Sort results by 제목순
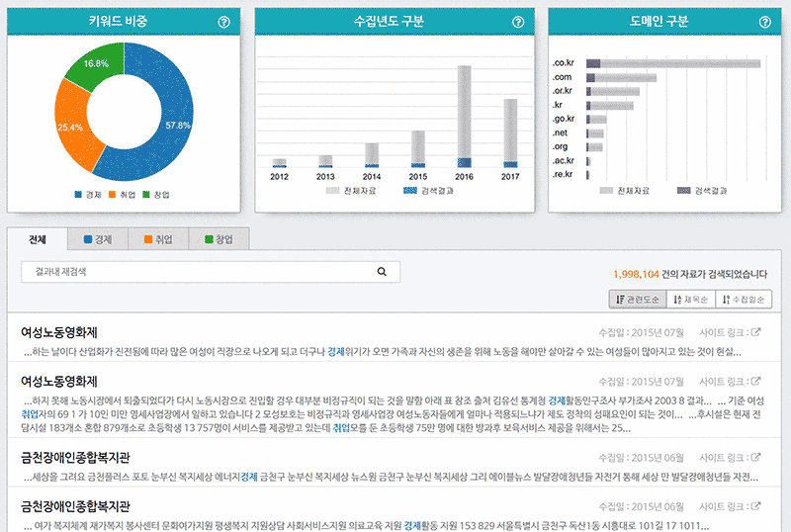Image resolution: width=791 pixels, height=532 pixels. pyautogui.click(x=692, y=299)
